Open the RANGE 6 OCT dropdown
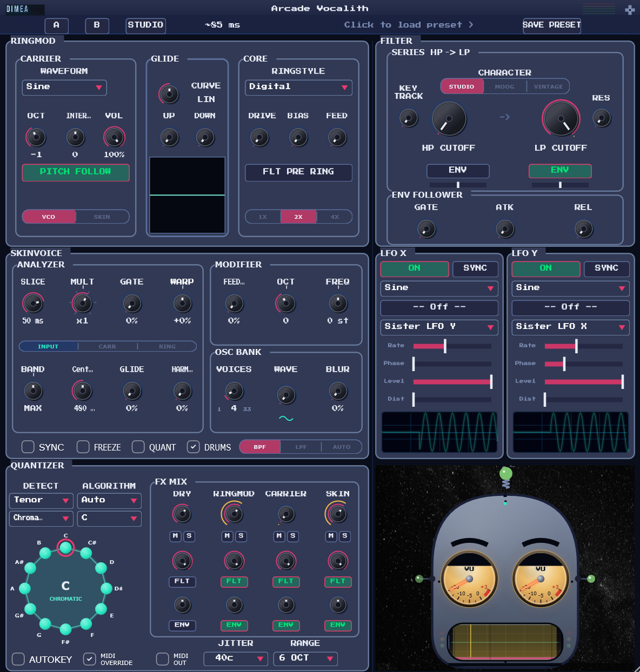 pos(305,658)
